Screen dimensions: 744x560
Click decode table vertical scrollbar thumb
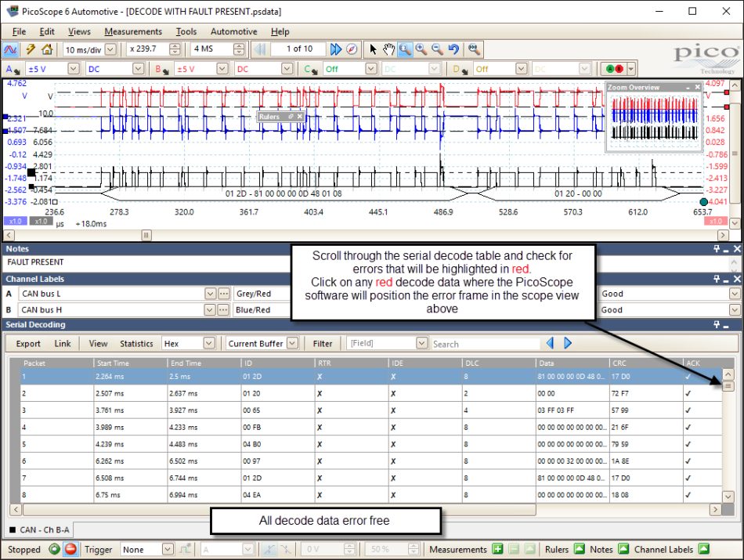[x=728, y=386]
